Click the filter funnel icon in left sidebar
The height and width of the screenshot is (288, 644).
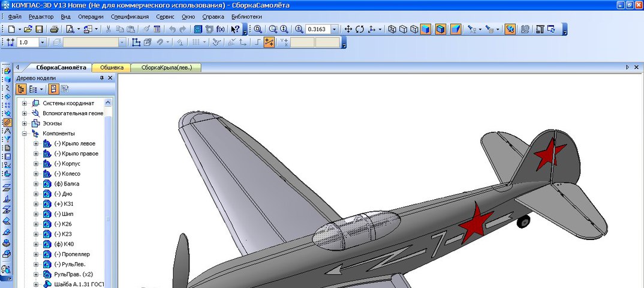point(7,140)
